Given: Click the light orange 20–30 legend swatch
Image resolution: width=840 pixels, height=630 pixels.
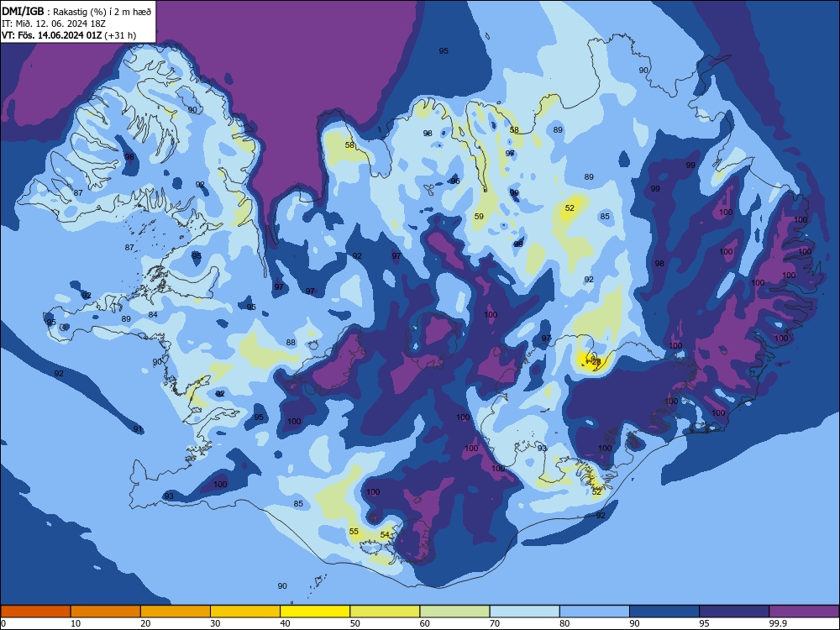Looking at the screenshot, I should click(x=176, y=612).
